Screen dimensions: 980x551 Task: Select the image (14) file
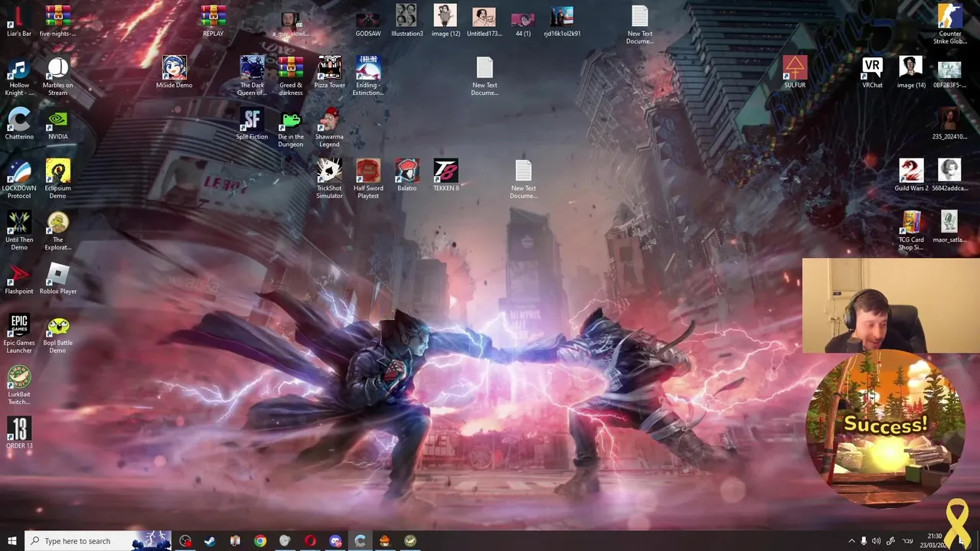pyautogui.click(x=911, y=72)
